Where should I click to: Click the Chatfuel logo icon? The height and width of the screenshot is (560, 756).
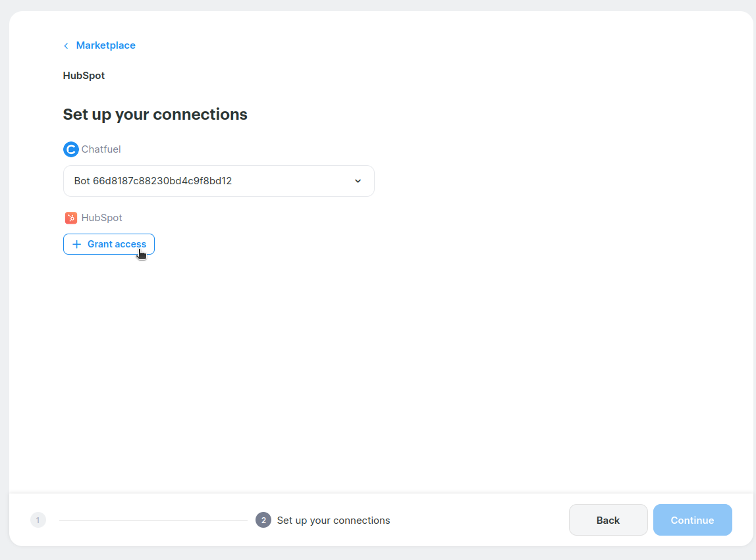click(x=70, y=149)
